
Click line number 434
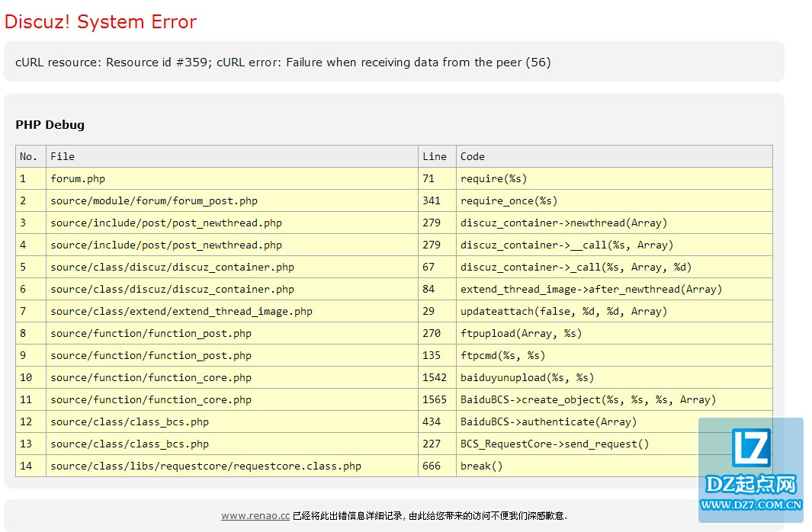(x=432, y=422)
